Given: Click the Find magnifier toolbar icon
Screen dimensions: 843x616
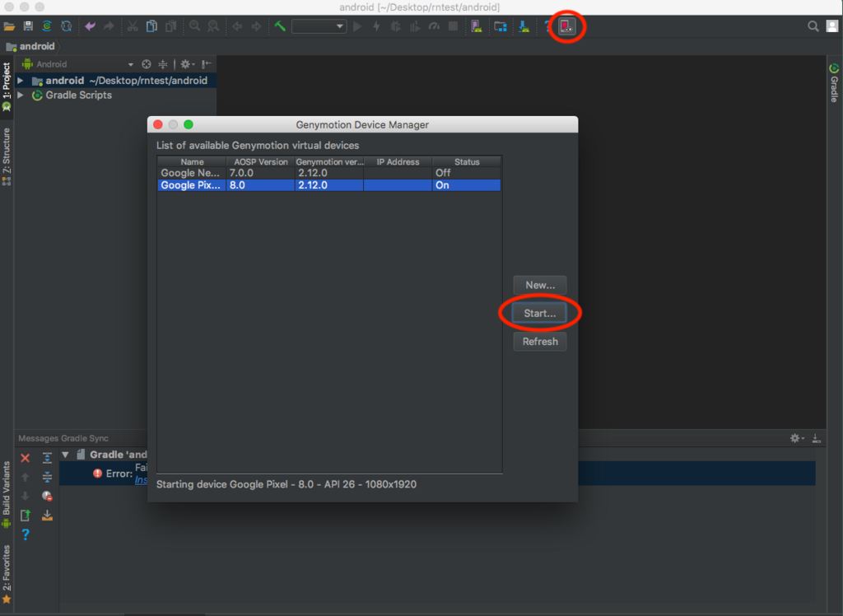Looking at the screenshot, I should (x=194, y=26).
